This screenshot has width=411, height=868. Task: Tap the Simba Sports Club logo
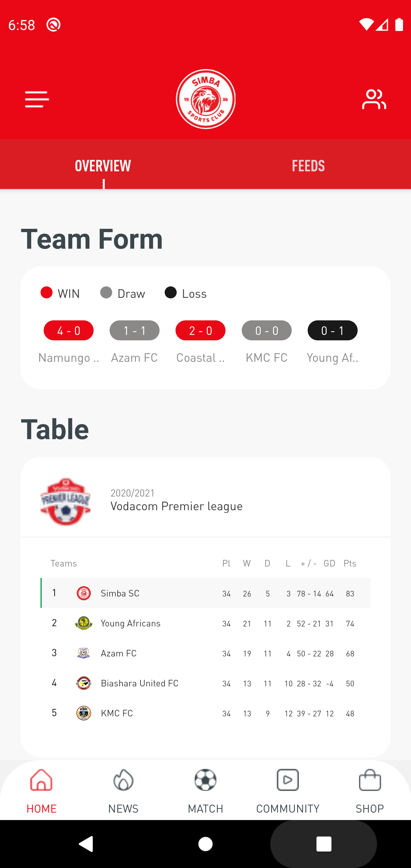tap(205, 99)
